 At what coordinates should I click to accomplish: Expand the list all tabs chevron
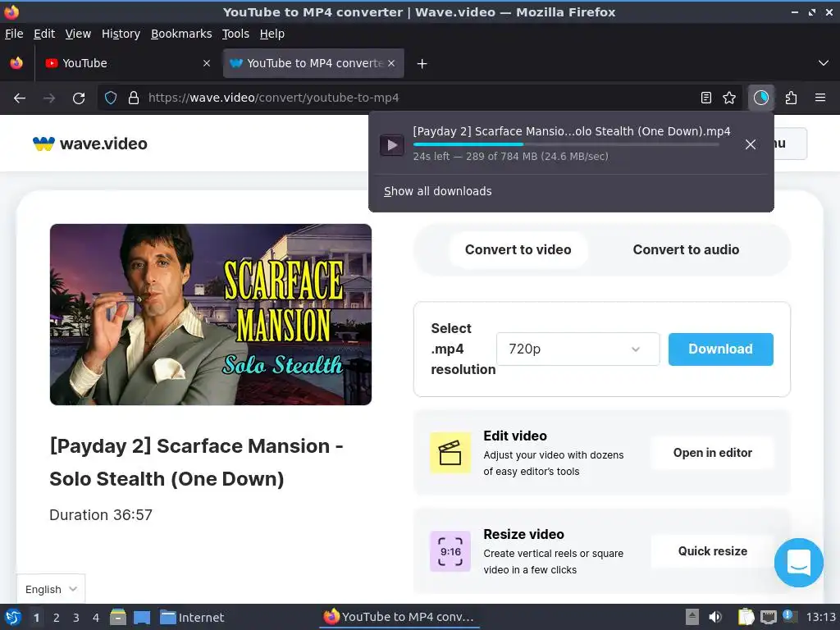point(824,63)
